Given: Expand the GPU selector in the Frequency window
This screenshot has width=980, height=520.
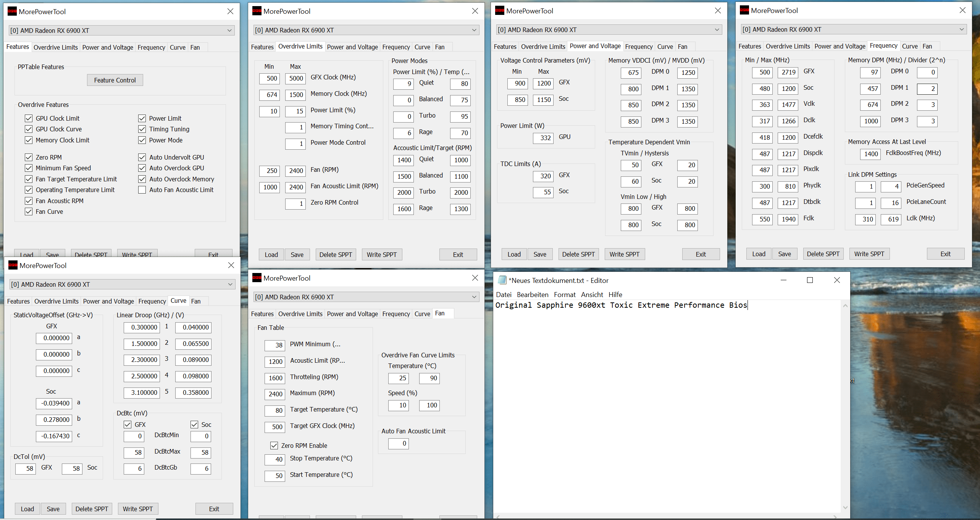Looking at the screenshot, I should [x=961, y=29].
